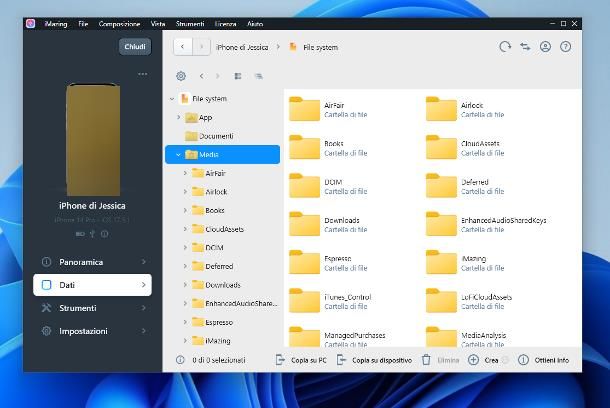
Task: Open the account profile icon
Action: coord(545,47)
